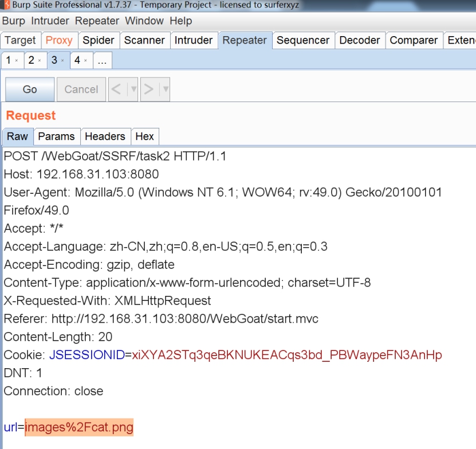Click the Go button to send request
Image resolution: width=476 pixels, height=449 pixels.
coord(30,89)
